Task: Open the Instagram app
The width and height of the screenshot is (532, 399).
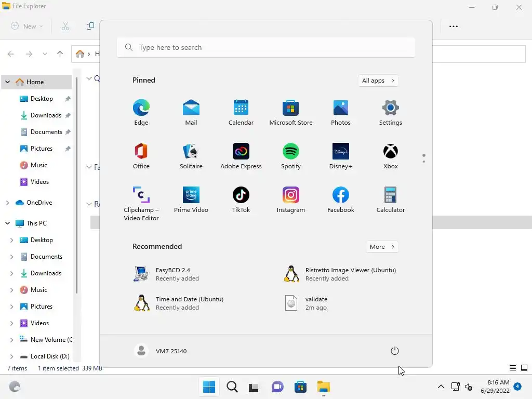Action: click(x=291, y=200)
